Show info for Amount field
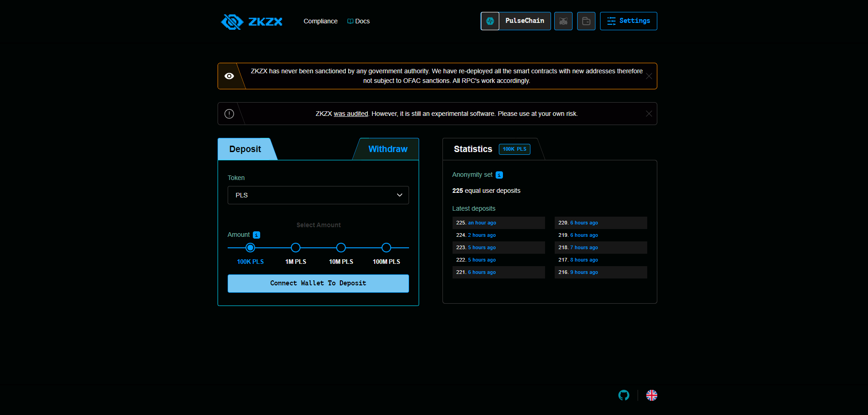 click(x=257, y=235)
